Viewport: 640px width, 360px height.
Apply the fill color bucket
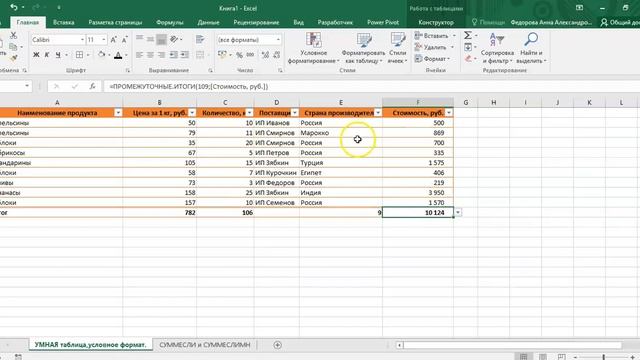[101, 55]
